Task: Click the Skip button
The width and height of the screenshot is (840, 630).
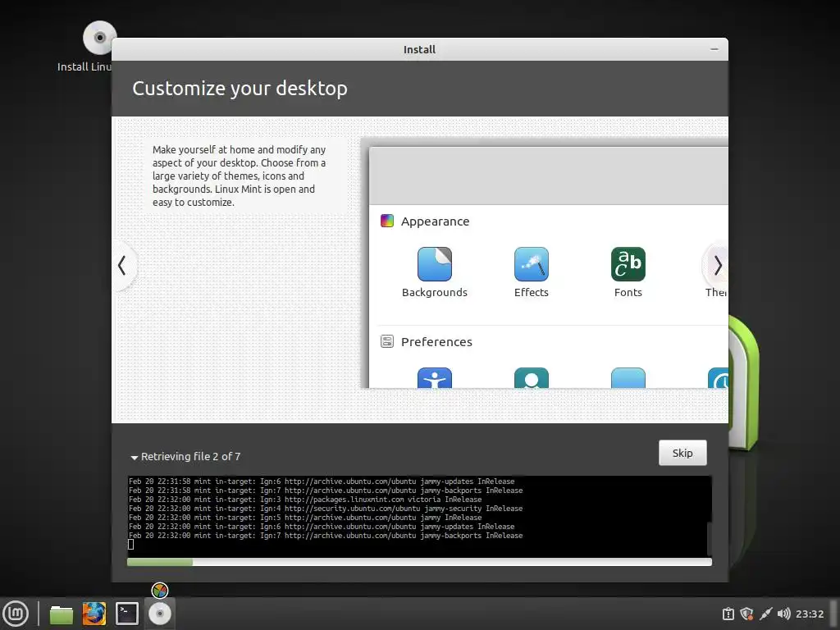Action: [x=682, y=453]
